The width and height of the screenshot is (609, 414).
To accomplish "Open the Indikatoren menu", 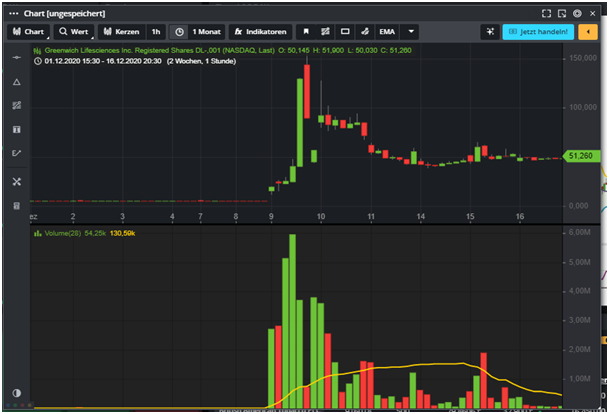I will pyautogui.click(x=260, y=32).
